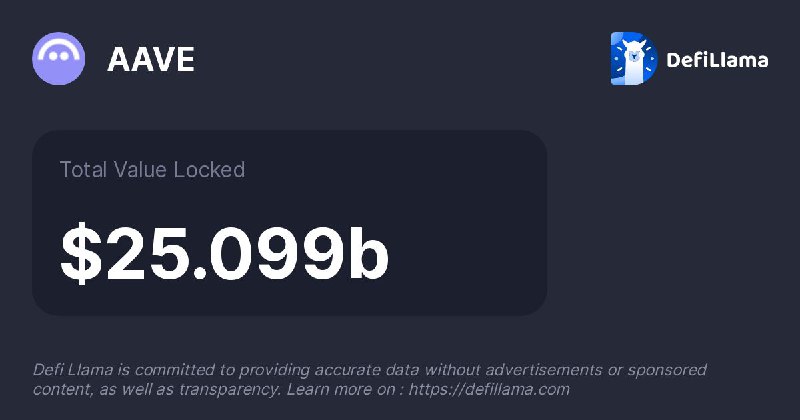The width and height of the screenshot is (800, 420).
Task: Click the word 'sponsored' in the footer
Action: click(667, 370)
